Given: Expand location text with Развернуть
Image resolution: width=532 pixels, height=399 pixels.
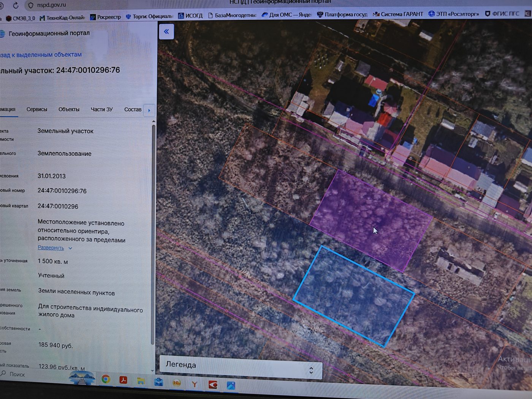Looking at the screenshot, I should [54, 248].
